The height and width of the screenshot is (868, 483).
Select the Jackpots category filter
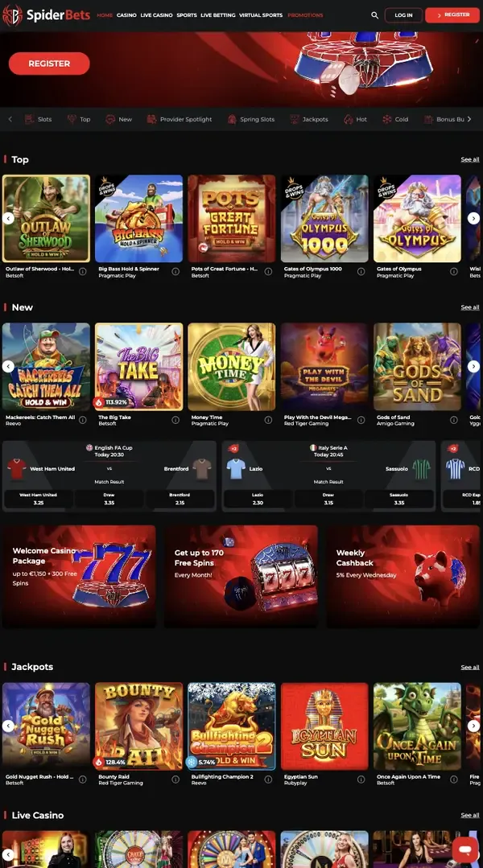309,119
